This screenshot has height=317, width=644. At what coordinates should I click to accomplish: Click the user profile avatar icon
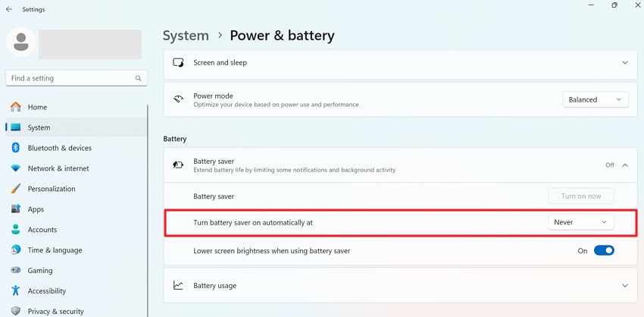point(21,42)
